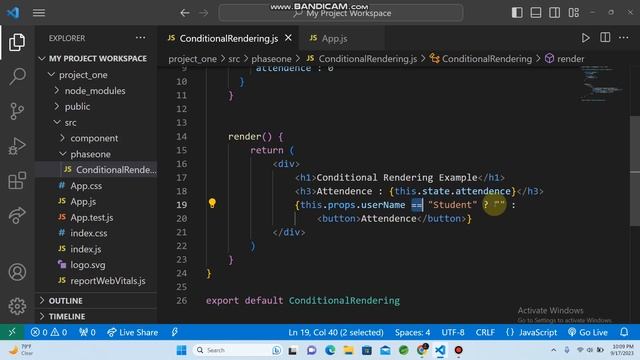Open the hamburger application menu
Viewport: 640px width, 360px height.
[39, 13]
